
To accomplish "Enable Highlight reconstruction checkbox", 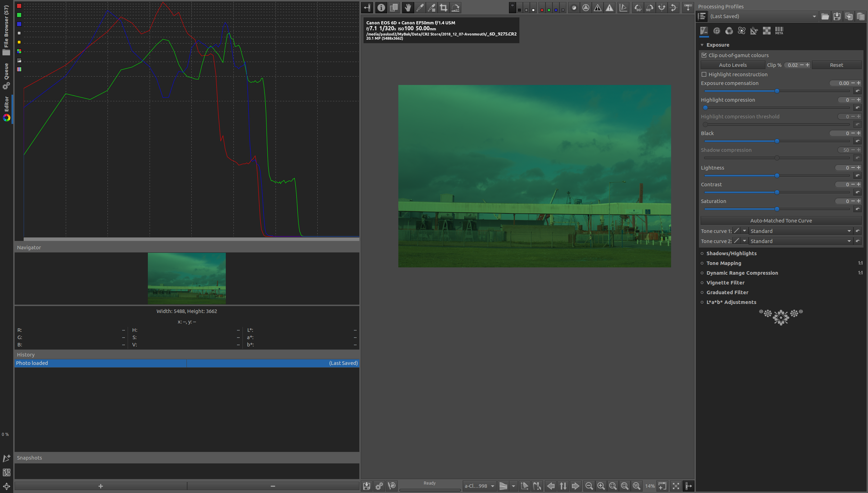I will click(x=704, y=75).
